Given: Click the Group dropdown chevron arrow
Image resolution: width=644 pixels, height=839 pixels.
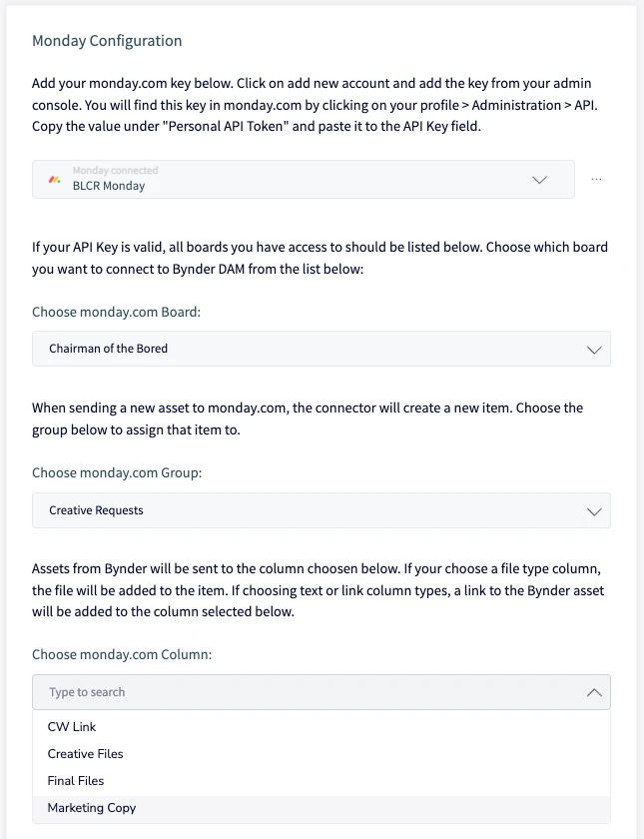Looking at the screenshot, I should point(594,511).
